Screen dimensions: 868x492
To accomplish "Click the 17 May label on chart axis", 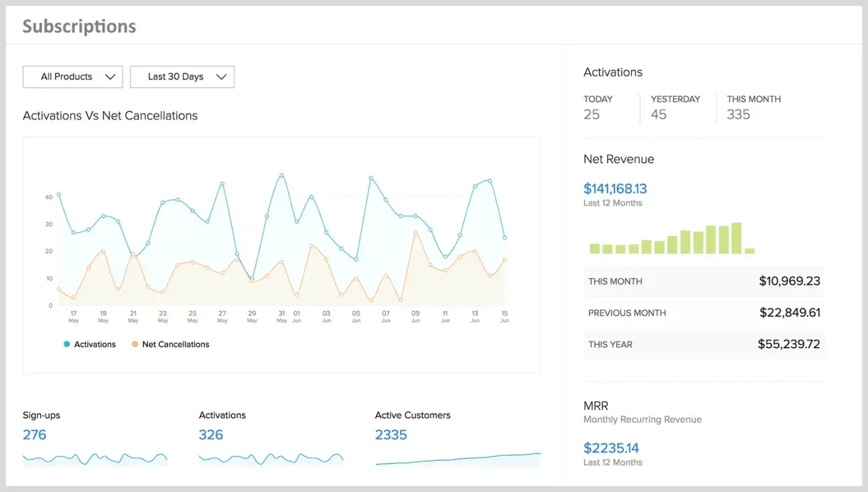I will coord(73,316).
